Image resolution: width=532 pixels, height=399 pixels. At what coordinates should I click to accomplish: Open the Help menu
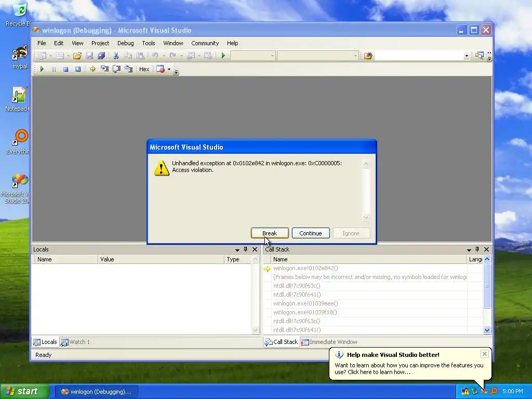[x=232, y=43]
